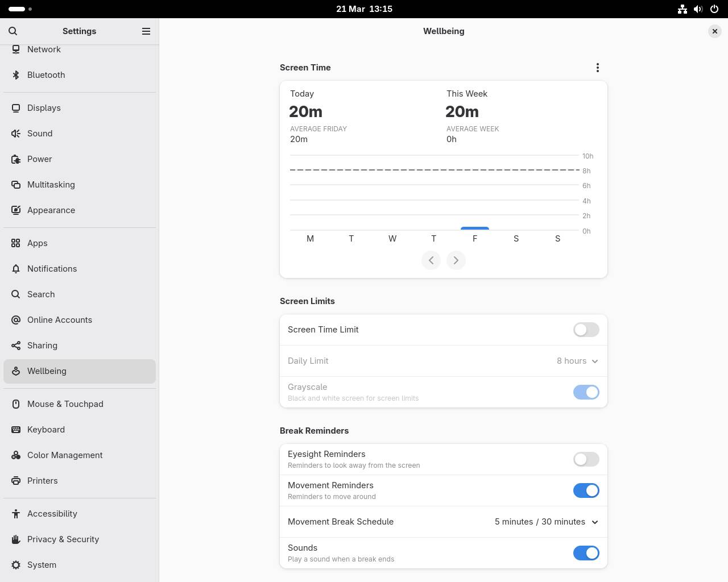Disable the Movement Reminders switch
Screen dimensions: 728x582
coord(586,490)
